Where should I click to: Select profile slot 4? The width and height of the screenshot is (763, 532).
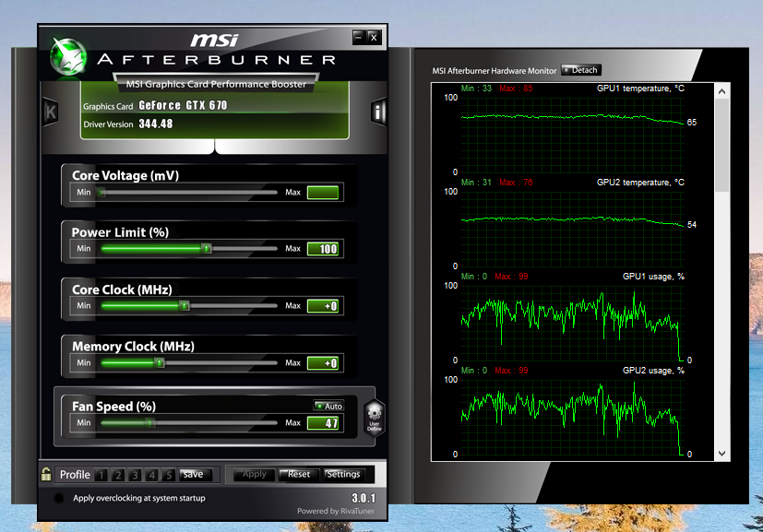[152, 475]
